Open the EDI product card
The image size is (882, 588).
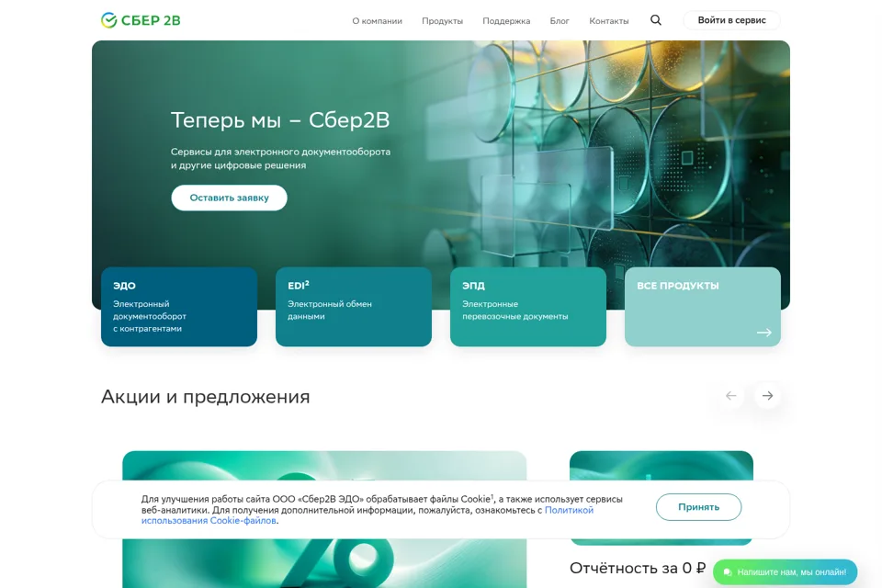(x=353, y=307)
